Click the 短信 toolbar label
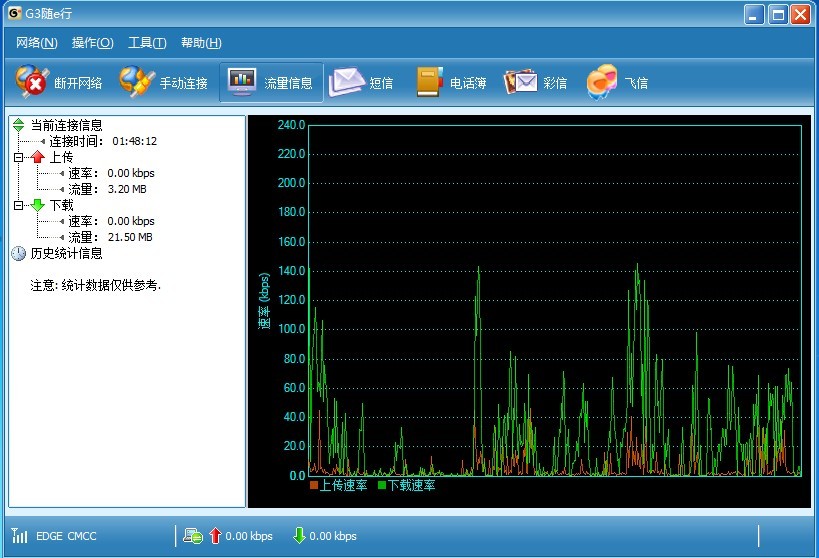The height and width of the screenshot is (558, 819). 381,83
